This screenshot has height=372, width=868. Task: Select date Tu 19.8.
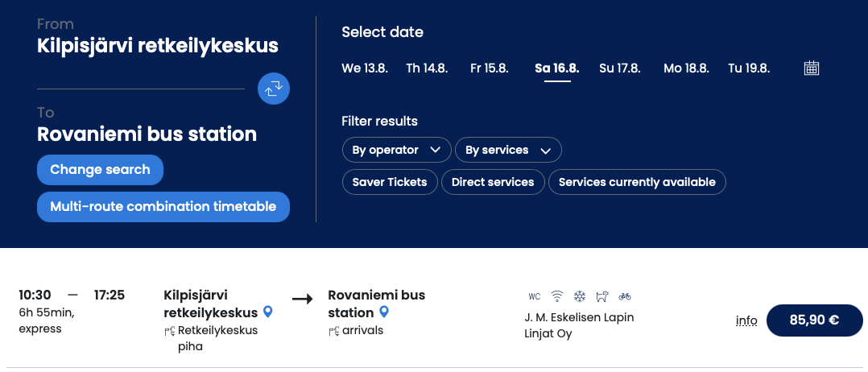coord(749,68)
